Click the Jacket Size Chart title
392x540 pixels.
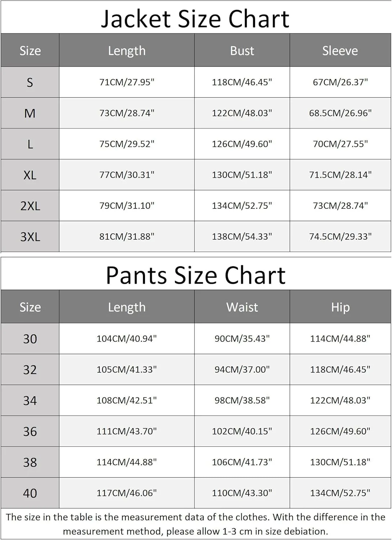(x=195, y=19)
